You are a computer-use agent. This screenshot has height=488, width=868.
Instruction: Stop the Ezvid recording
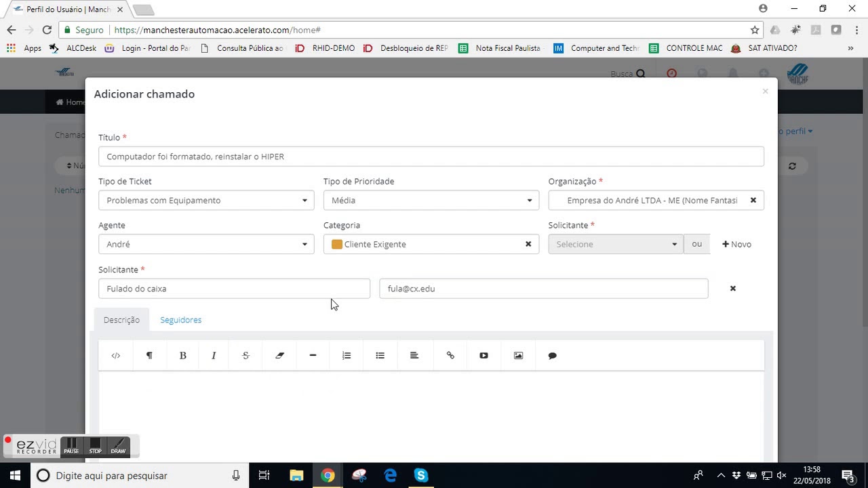(x=95, y=446)
